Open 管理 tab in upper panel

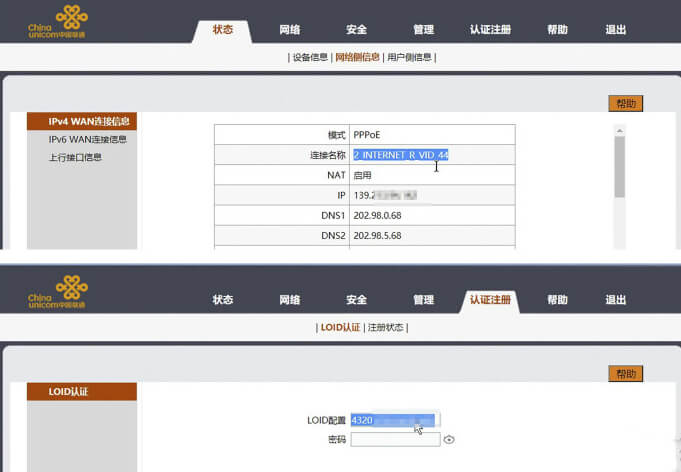point(423,30)
